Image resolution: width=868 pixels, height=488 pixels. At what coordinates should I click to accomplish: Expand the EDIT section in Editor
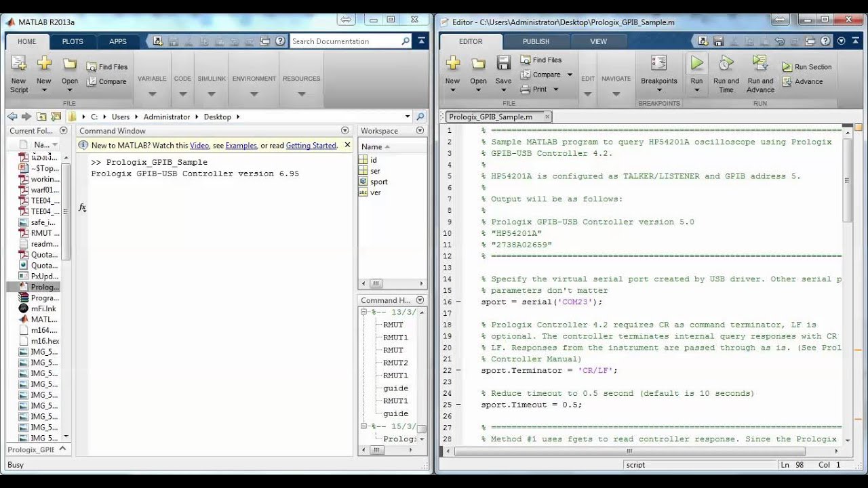tap(587, 94)
